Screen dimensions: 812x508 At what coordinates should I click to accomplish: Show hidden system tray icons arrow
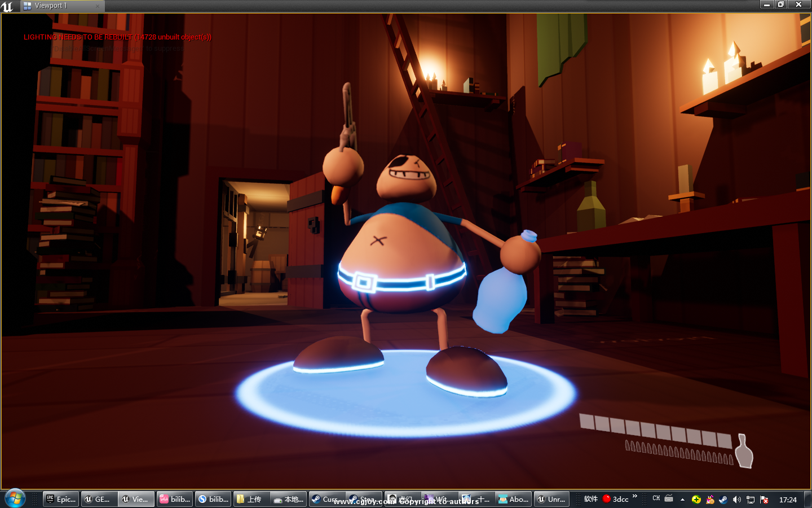(682, 500)
